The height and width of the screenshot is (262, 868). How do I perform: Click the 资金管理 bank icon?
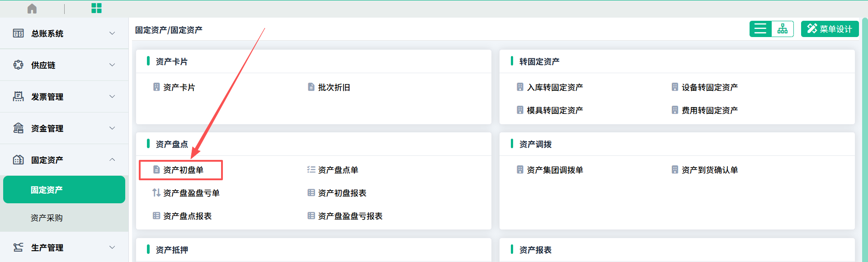tap(18, 128)
